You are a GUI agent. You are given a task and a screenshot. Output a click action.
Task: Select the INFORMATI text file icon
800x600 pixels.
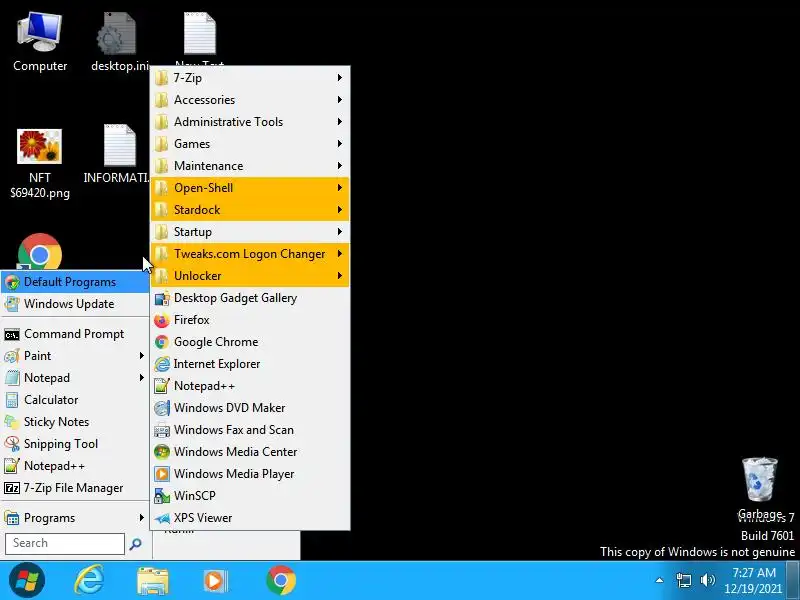pos(117,153)
